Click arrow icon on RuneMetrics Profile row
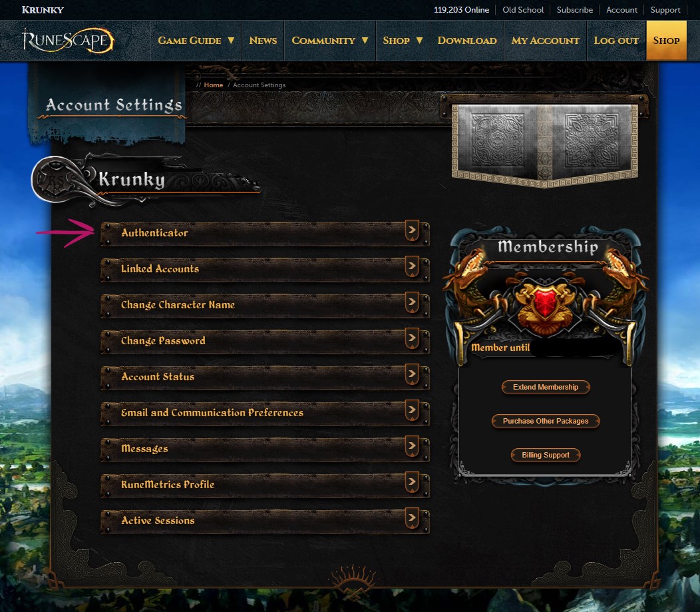Viewport: 700px width, 612px height. point(412,481)
